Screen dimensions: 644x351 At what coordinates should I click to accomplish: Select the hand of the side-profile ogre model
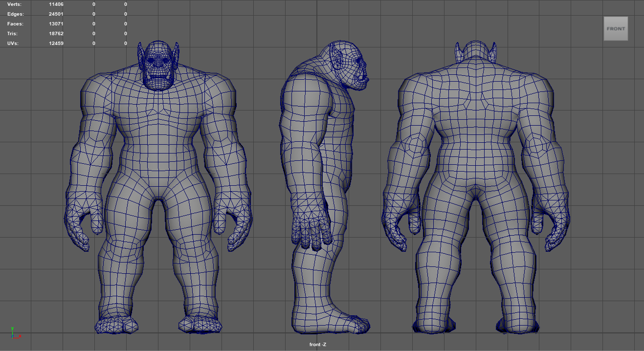click(x=311, y=225)
